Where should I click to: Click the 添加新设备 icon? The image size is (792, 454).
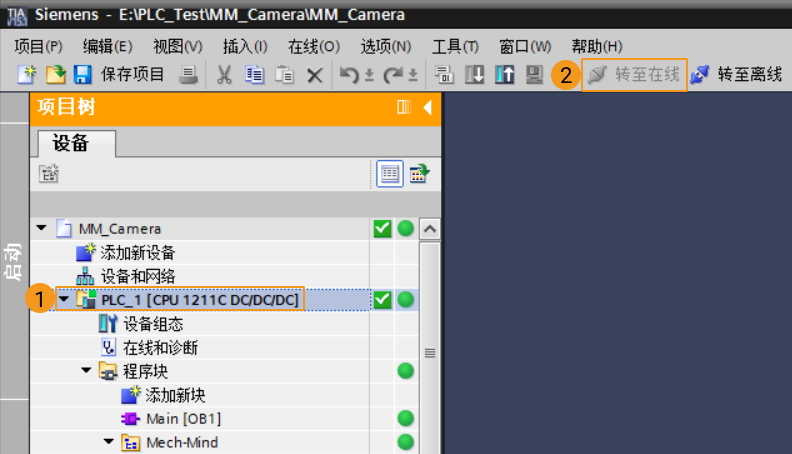[86, 252]
